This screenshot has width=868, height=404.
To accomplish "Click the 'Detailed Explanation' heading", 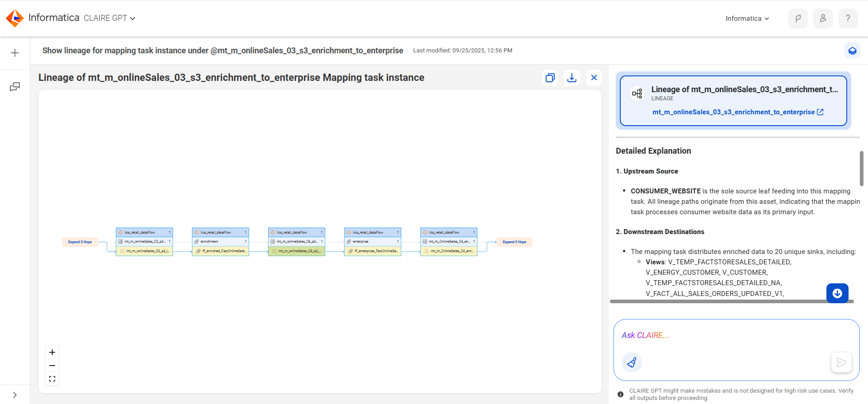I will 653,151.
